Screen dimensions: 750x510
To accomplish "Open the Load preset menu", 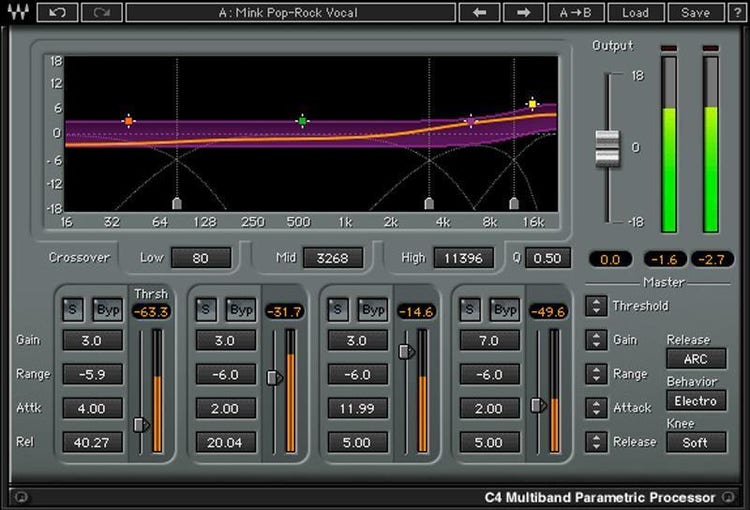I will click(x=634, y=13).
